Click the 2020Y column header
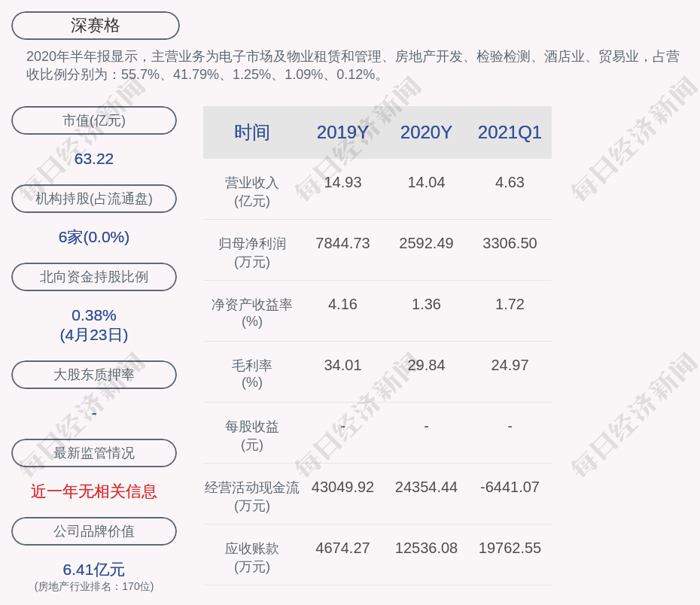Viewport: 700px width, 605px height. pyautogui.click(x=426, y=132)
